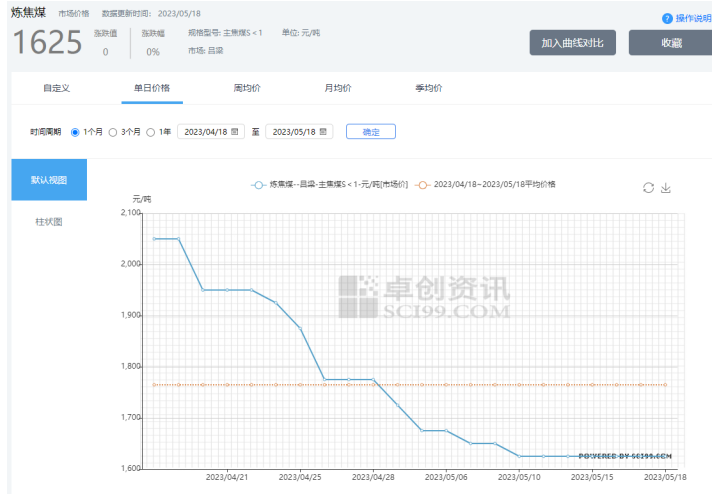This screenshot has width=714, height=498.
Task: Click the 操作说明 help icon
Action: tap(667, 18)
